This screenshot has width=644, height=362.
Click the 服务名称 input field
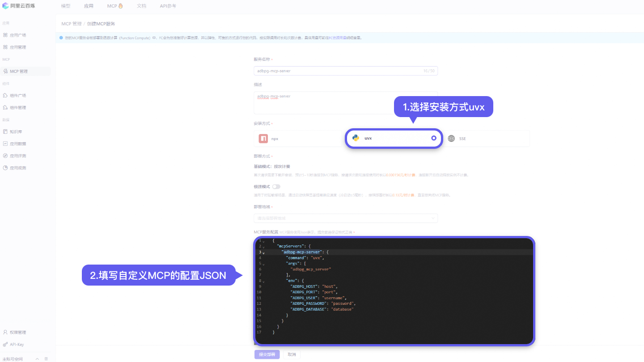point(346,71)
